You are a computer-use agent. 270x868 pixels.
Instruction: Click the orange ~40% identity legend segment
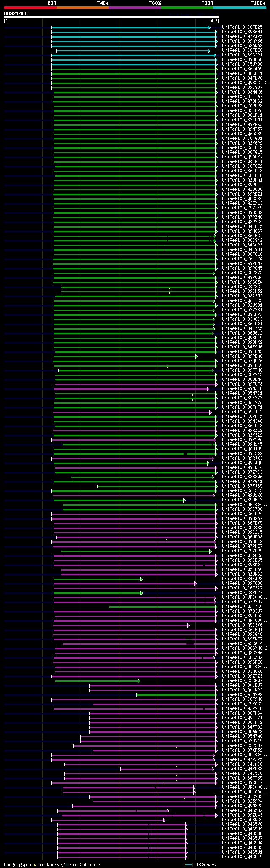[83, 8]
